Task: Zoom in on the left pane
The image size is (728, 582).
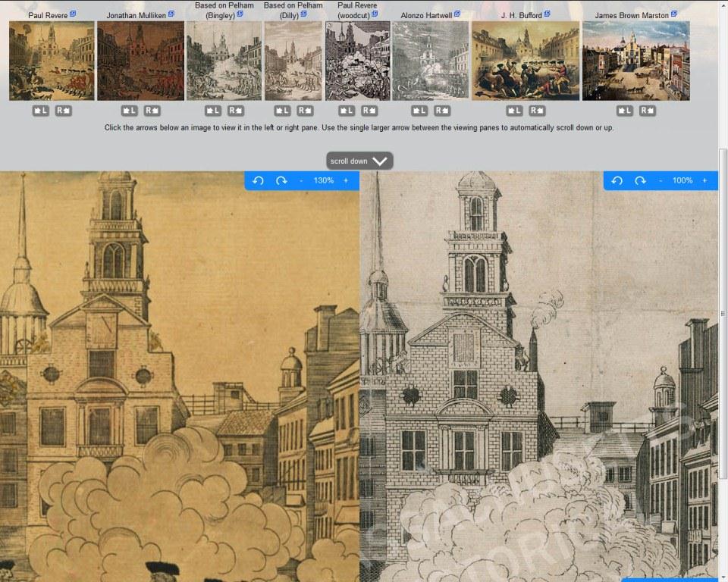Action: tap(346, 180)
